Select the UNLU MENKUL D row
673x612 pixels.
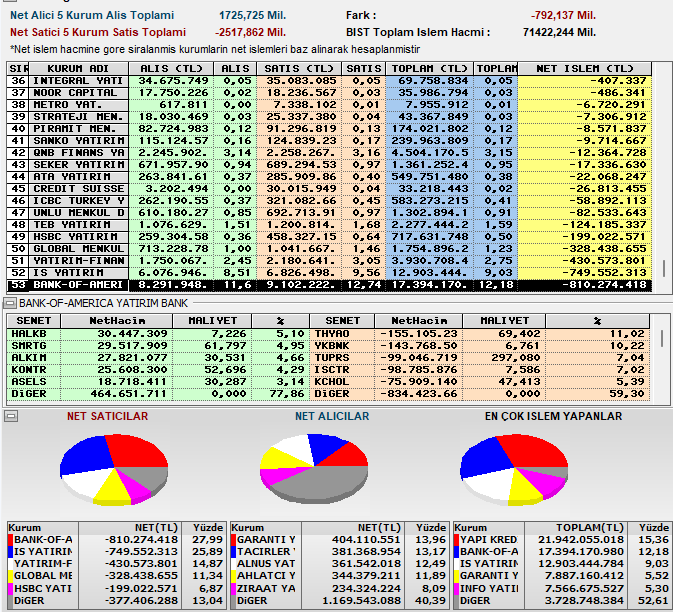pos(329,213)
